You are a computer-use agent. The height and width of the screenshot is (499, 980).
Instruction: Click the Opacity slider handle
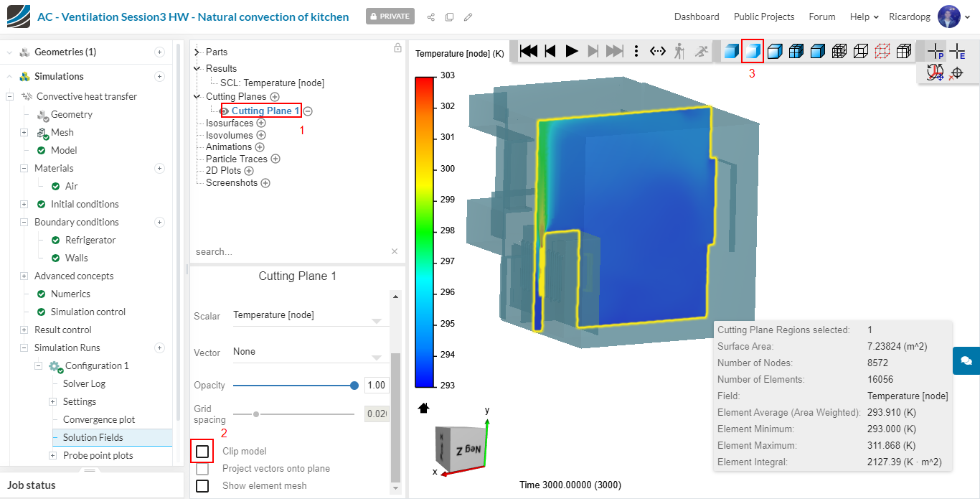click(354, 386)
